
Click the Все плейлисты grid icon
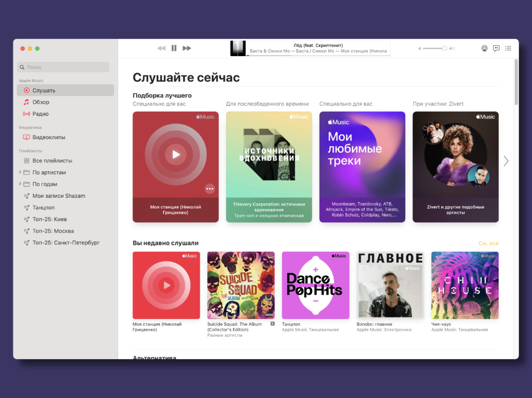click(x=26, y=161)
